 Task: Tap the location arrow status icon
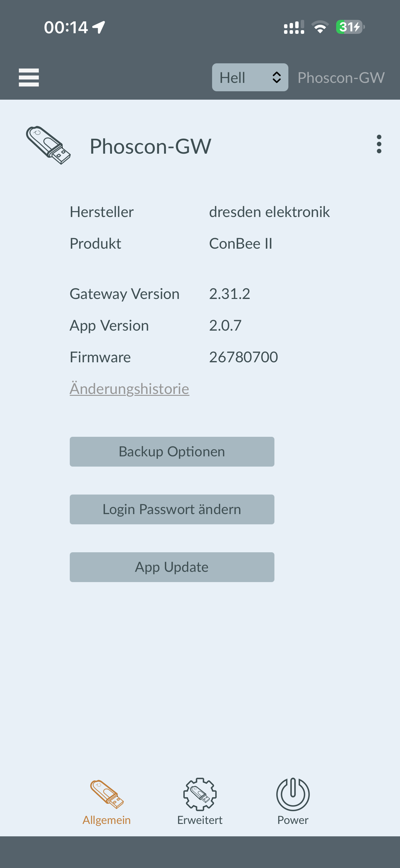point(99,27)
